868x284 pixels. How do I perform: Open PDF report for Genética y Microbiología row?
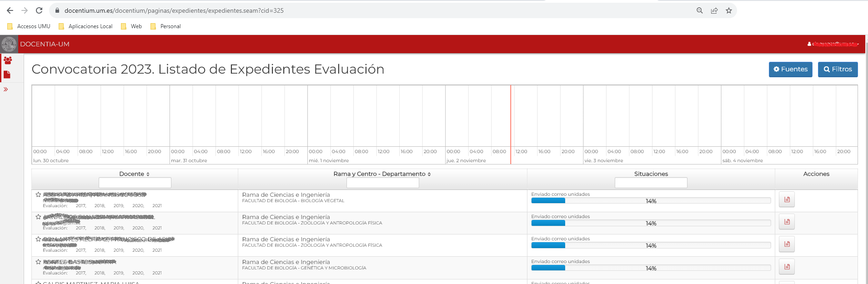coord(787,267)
